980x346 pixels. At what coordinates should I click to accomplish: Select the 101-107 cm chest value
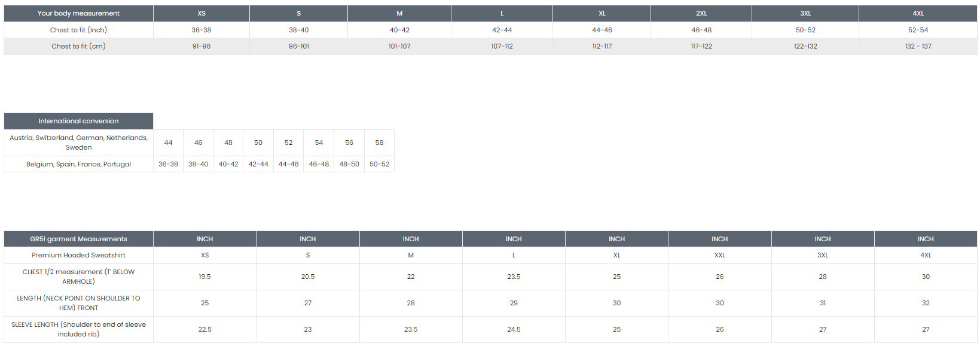click(x=399, y=46)
